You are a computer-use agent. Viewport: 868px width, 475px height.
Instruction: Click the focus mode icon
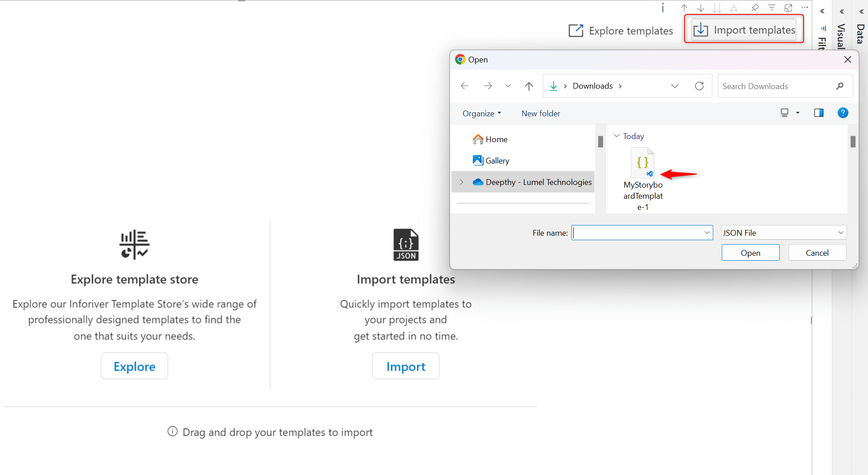788,8
